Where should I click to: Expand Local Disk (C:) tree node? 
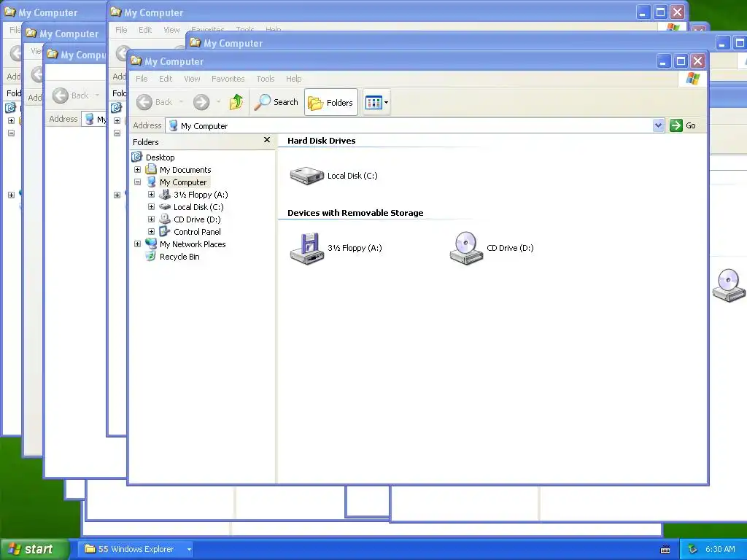[x=151, y=206]
